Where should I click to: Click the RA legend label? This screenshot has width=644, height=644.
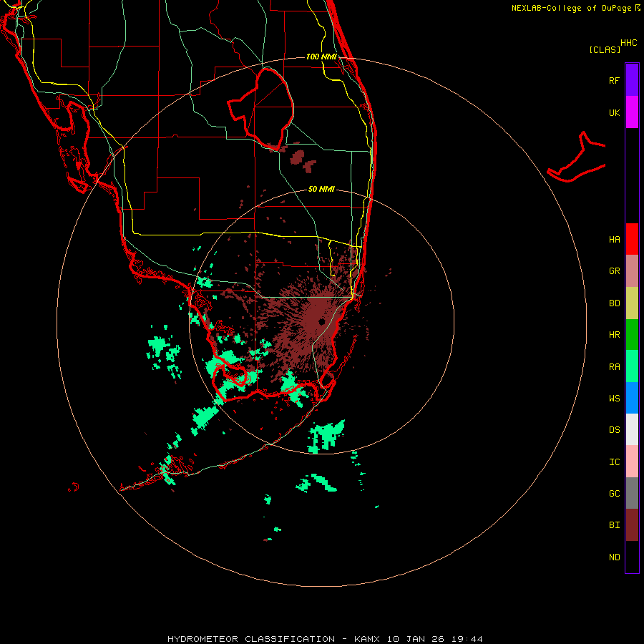[614, 367]
